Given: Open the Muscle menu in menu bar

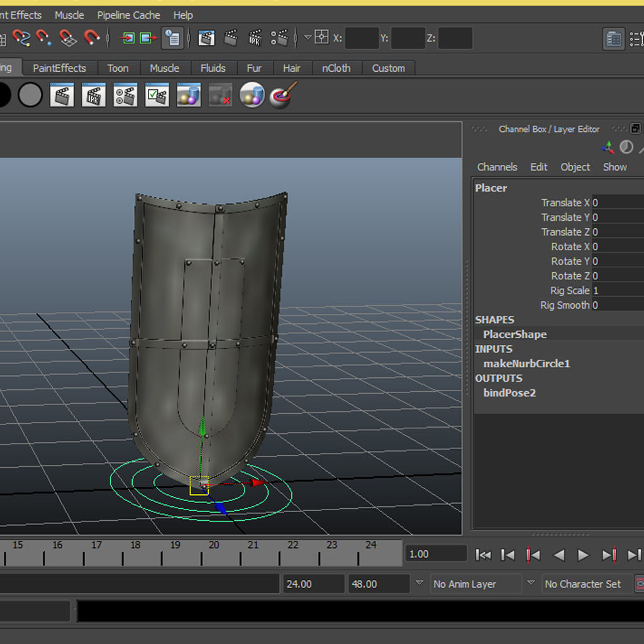Looking at the screenshot, I should pyautogui.click(x=69, y=15).
